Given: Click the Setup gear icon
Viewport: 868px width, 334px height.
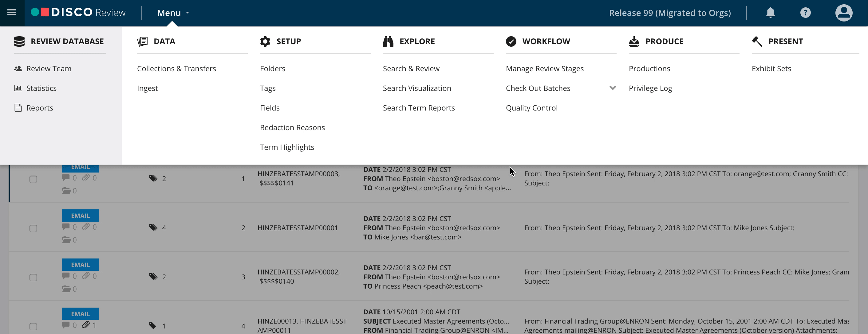Looking at the screenshot, I should [265, 41].
